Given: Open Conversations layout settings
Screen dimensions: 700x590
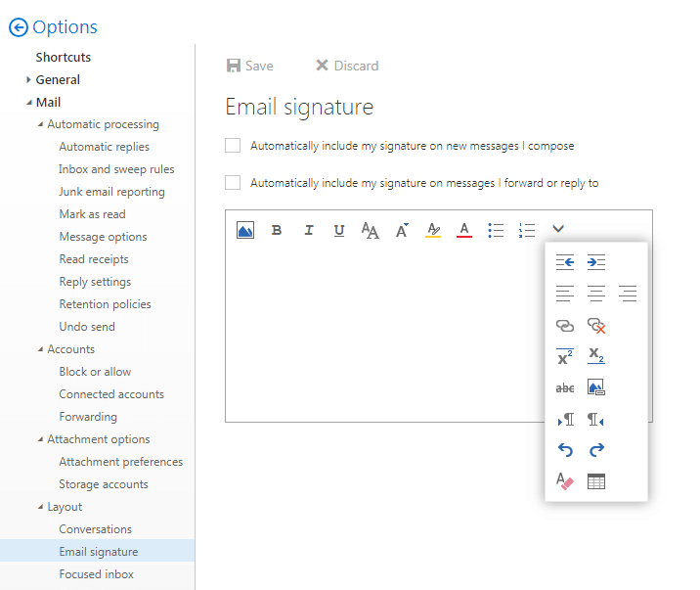Looking at the screenshot, I should (96, 528).
